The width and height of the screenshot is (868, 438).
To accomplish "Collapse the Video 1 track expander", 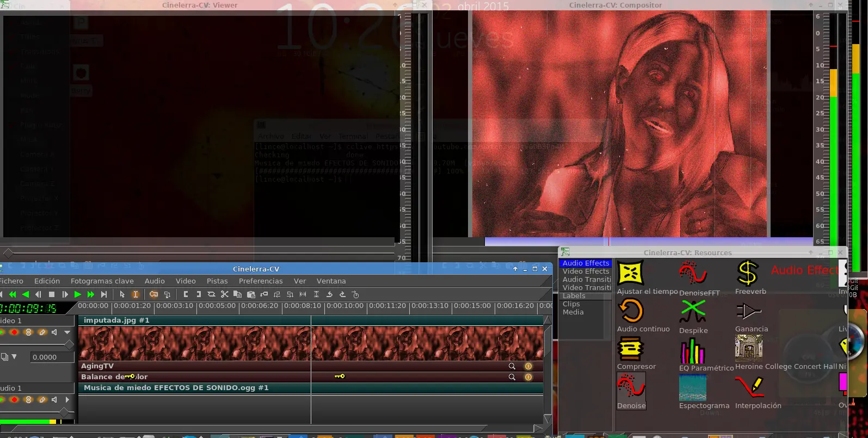I will pos(67,332).
